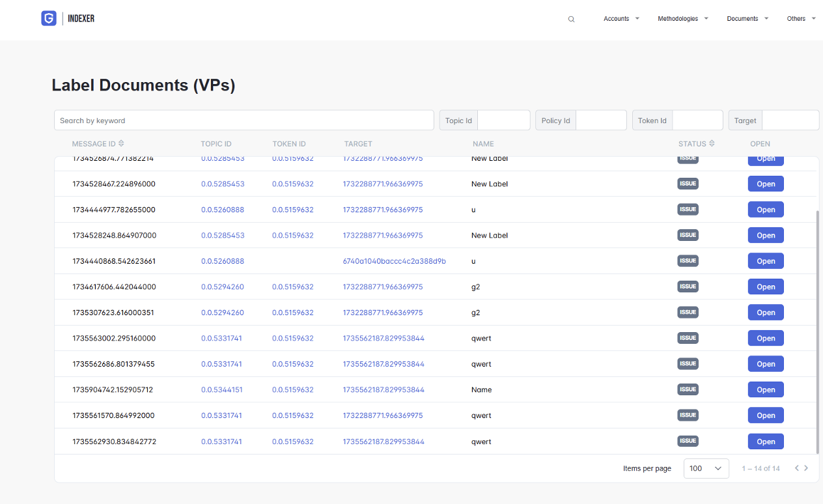Image resolution: width=823 pixels, height=504 pixels.
Task: Expand the Accounts menu
Action: [621, 19]
